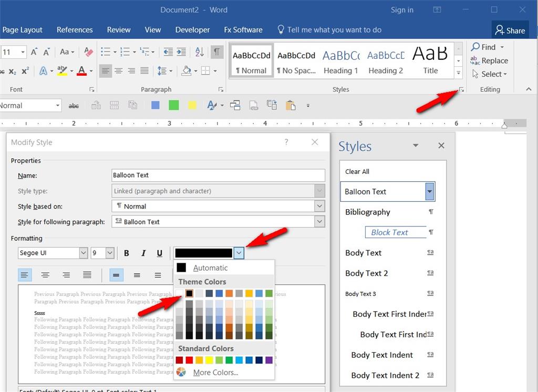The height and width of the screenshot is (392, 538).
Task: Expand Style for following paragraph dropdown
Action: click(319, 222)
